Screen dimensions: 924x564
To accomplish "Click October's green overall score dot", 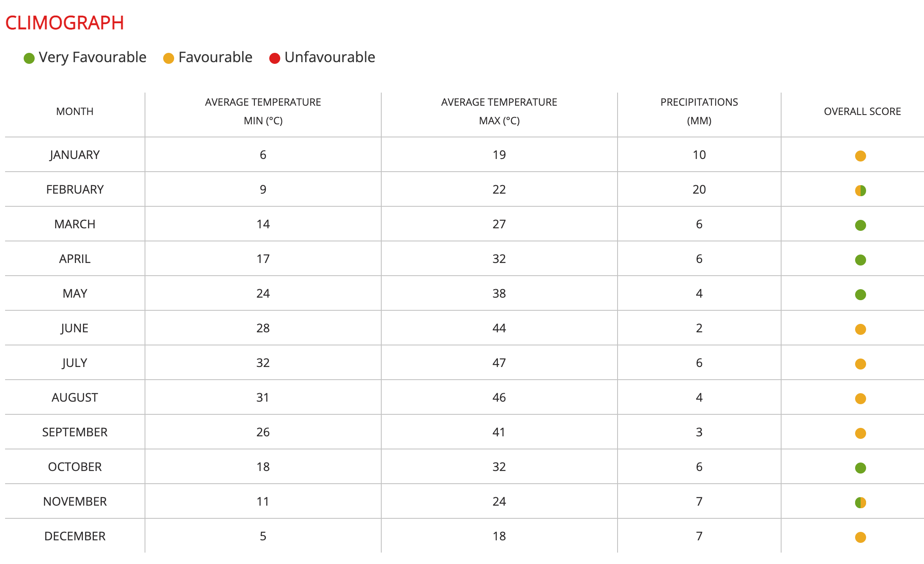I will pos(860,468).
